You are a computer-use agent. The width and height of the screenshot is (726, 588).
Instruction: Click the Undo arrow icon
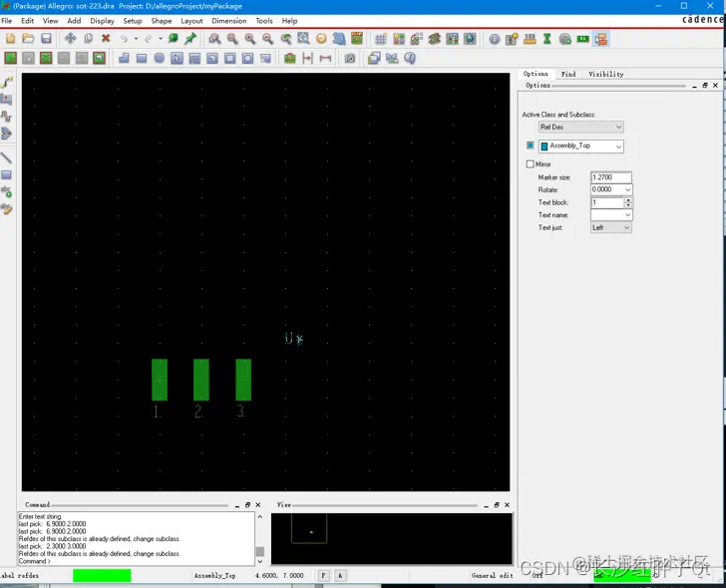[x=124, y=39]
